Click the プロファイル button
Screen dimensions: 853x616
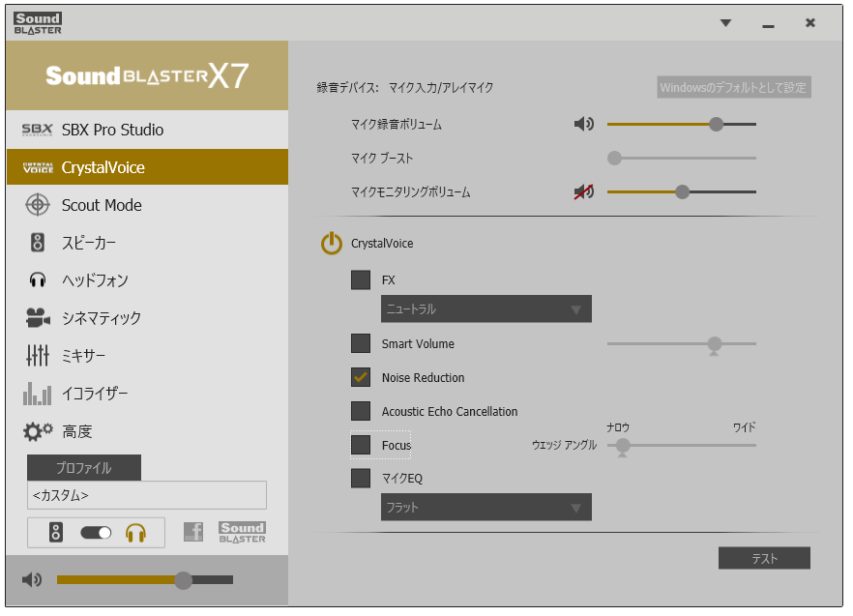[84, 467]
